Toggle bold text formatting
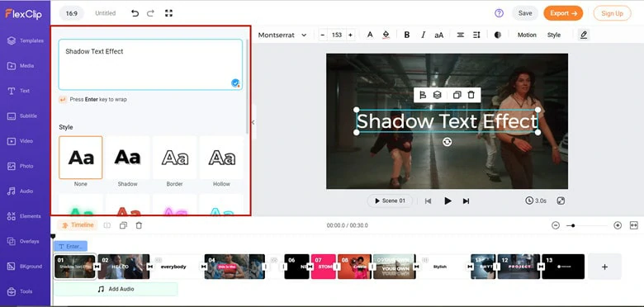The image size is (644, 307). tap(406, 35)
